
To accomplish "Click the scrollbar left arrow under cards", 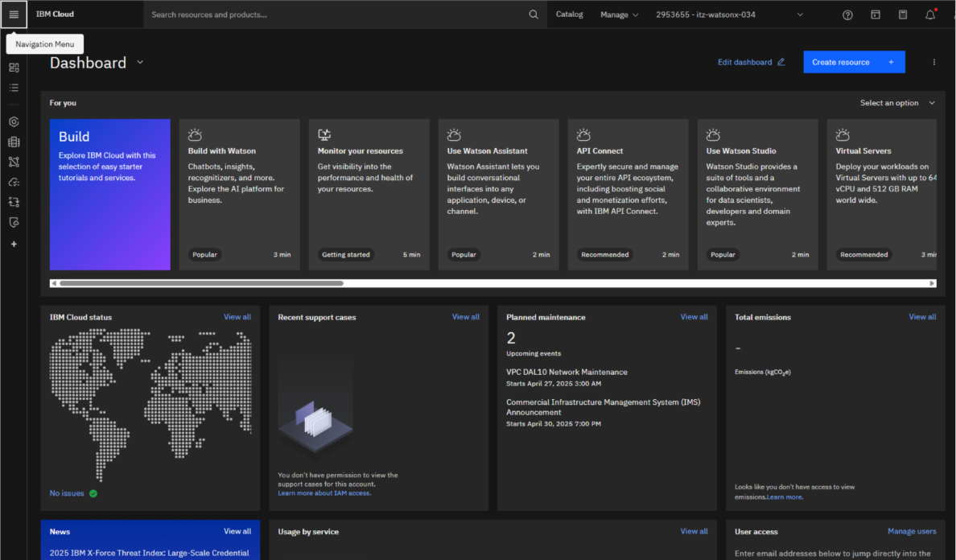I will (54, 283).
